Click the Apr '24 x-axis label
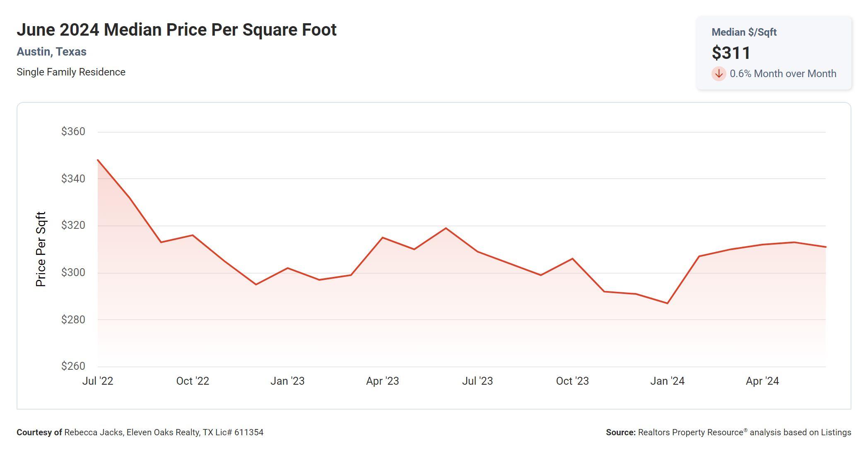Viewport: 868px width, 456px height. [x=762, y=381]
